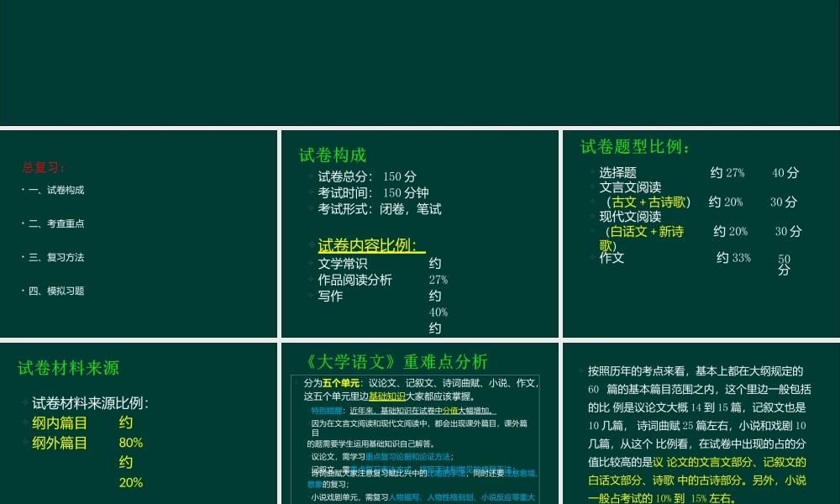The image size is (840, 504).
Task: Click the yellow 古文 + 古诗歌 text
Action: (648, 202)
